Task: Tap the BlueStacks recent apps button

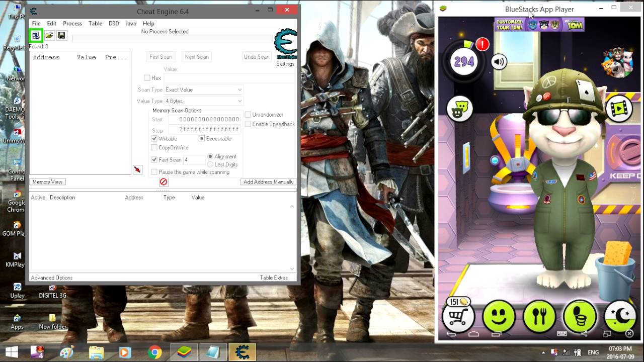Action: [x=496, y=334]
